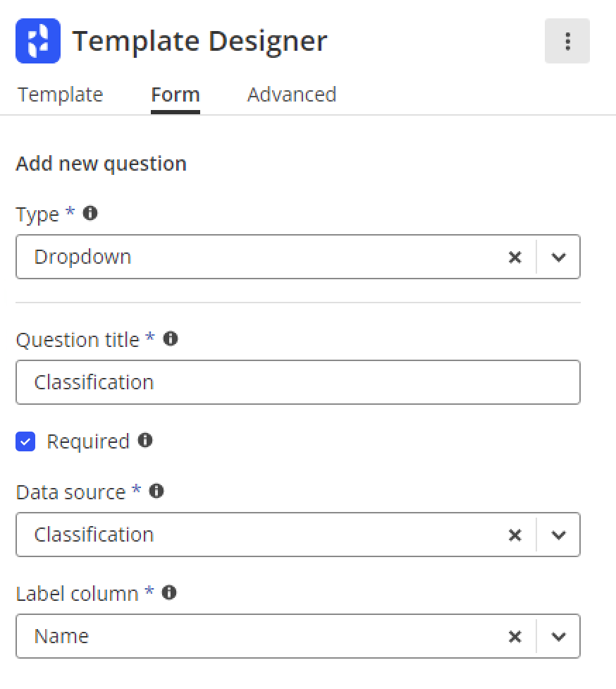Expand the Type dropdown chevron

click(558, 257)
